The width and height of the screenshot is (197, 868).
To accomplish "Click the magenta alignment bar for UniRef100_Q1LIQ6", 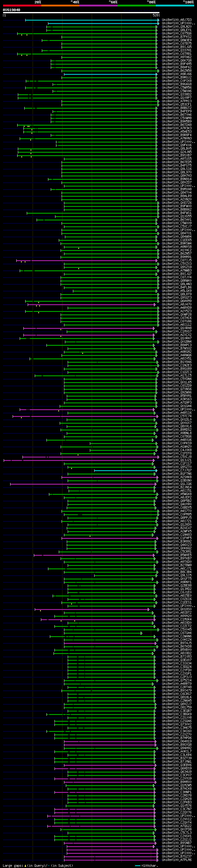I will coord(83,484).
